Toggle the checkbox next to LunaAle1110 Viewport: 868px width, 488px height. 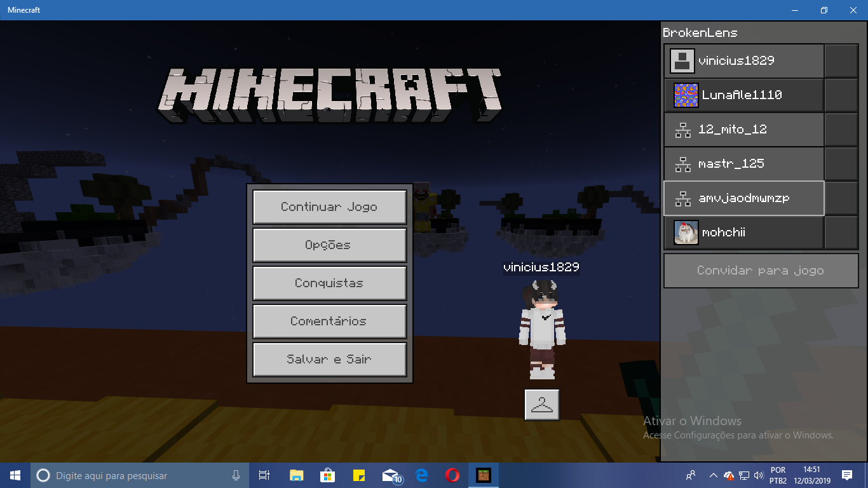click(x=841, y=95)
